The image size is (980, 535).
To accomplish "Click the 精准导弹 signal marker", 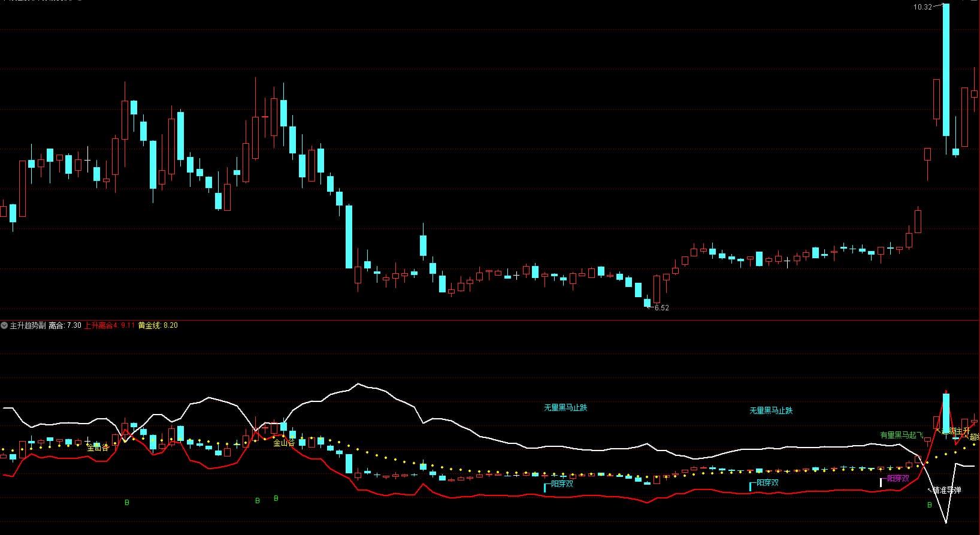I will pyautogui.click(x=946, y=490).
